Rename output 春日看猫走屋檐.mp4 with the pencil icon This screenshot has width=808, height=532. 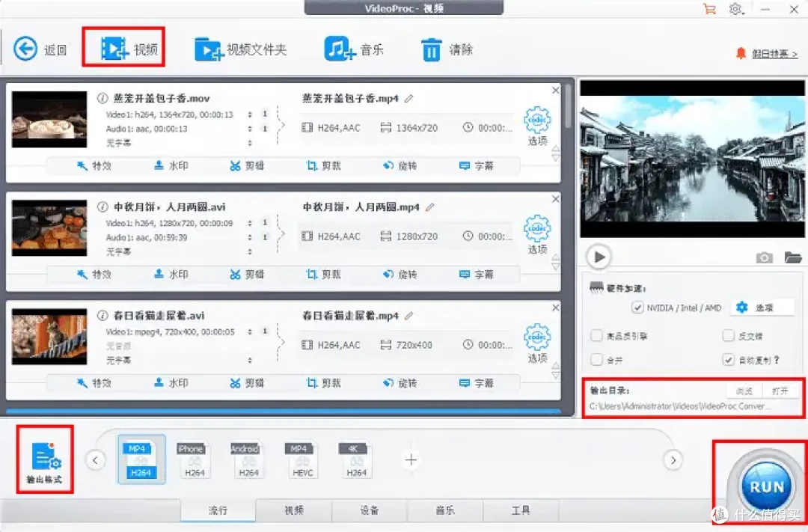pyautogui.click(x=409, y=316)
